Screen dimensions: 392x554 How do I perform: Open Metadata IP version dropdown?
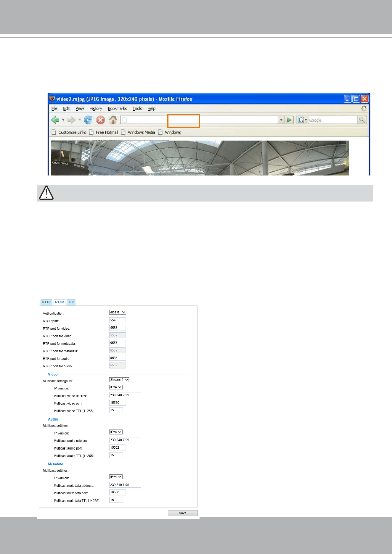click(116, 477)
